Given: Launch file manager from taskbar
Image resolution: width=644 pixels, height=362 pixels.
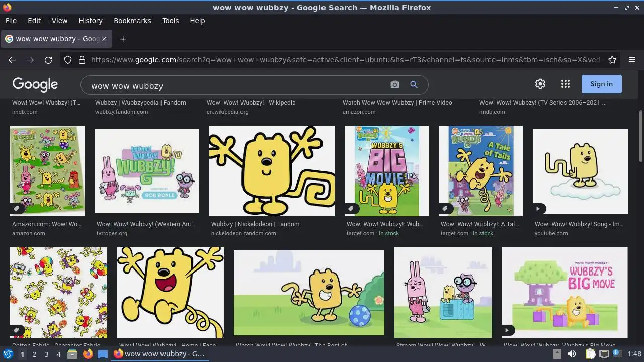Looking at the screenshot, I should point(72,354).
